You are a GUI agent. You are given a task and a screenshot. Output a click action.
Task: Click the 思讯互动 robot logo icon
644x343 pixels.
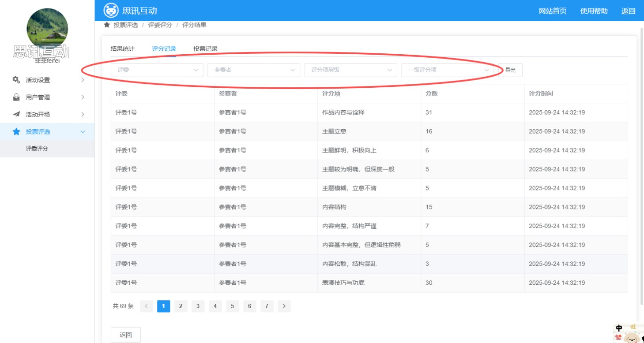point(111,11)
